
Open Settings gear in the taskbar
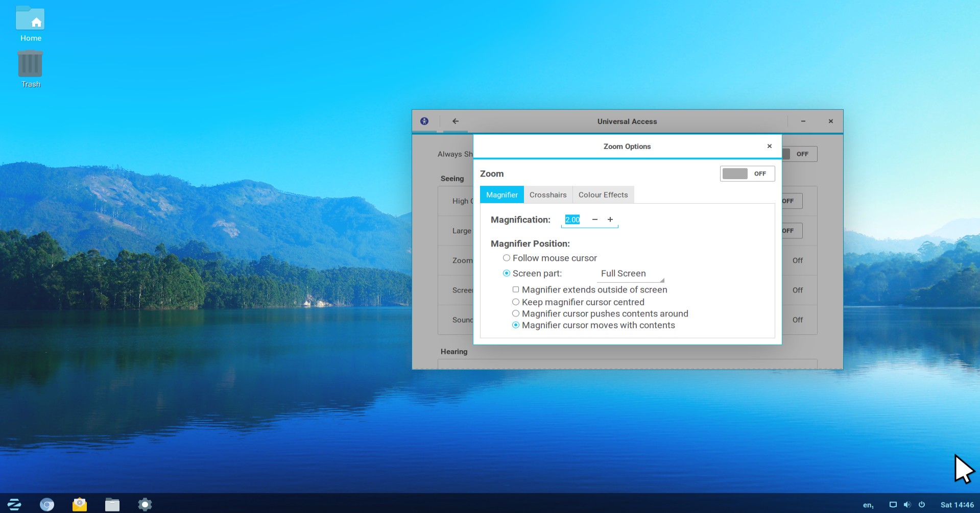pyautogui.click(x=145, y=504)
